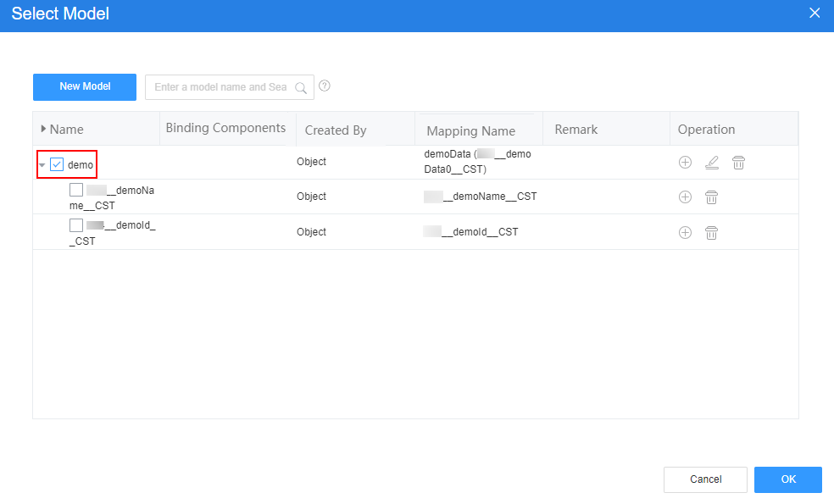Image resolution: width=834 pixels, height=504 pixels.
Task: Click the Created By column header
Action: pyautogui.click(x=336, y=130)
